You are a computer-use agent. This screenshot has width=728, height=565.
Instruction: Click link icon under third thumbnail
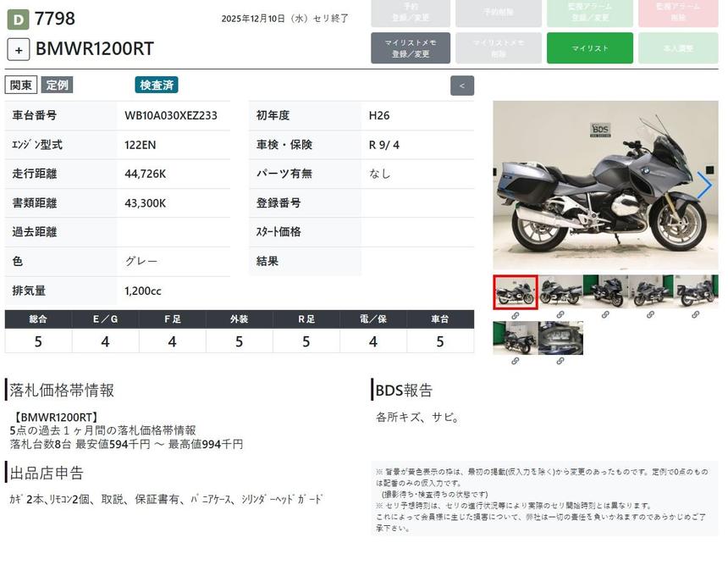605,315
